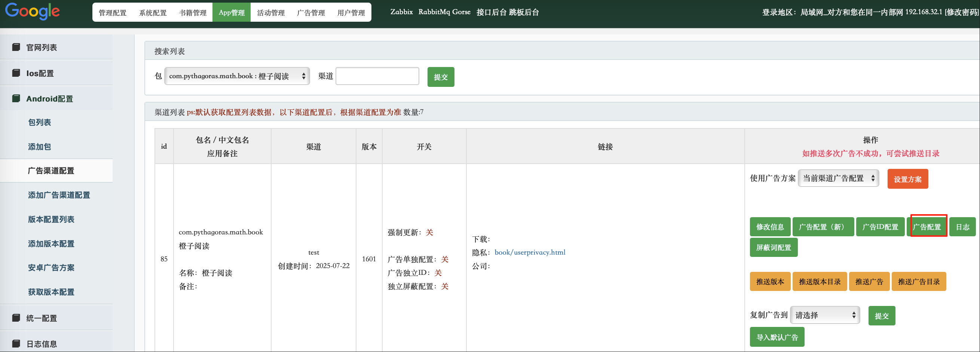Click the book icon beside 官网列表
Image resolution: width=980 pixels, height=352 pixels.
click(16, 47)
